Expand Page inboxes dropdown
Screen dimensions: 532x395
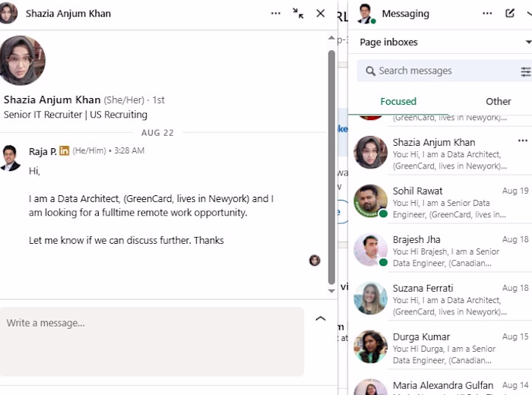(528, 42)
